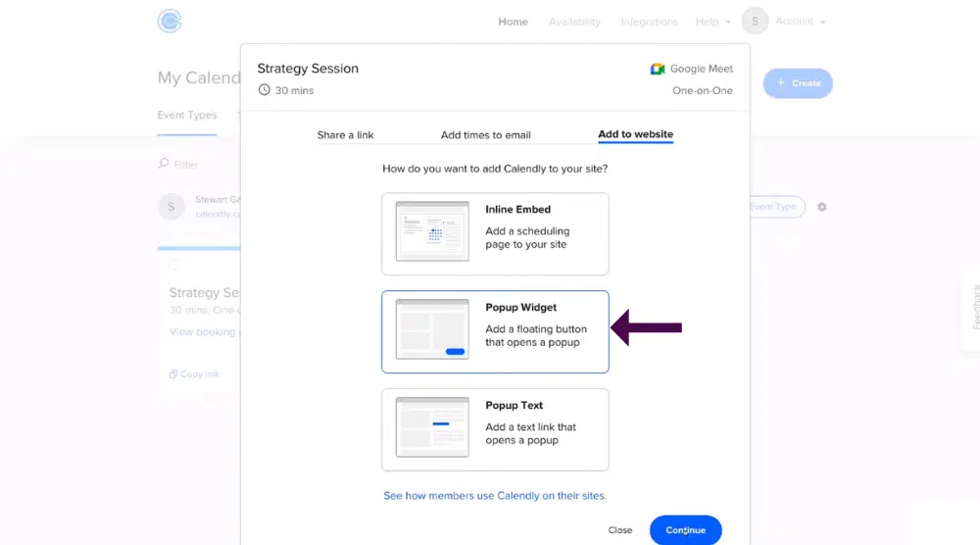Switch to the Share a link tab
This screenshot has height=545, width=980.
[345, 135]
